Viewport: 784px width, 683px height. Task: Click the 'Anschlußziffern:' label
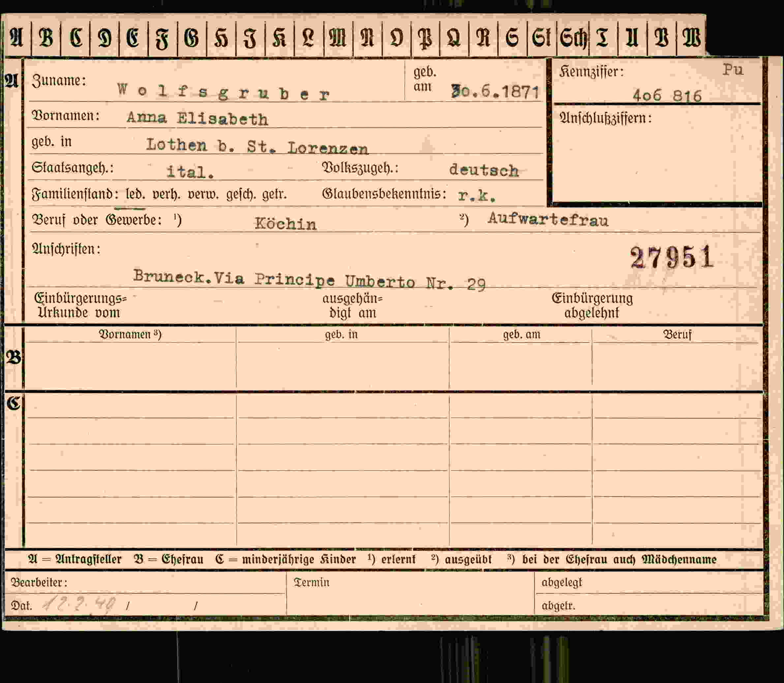click(x=605, y=118)
